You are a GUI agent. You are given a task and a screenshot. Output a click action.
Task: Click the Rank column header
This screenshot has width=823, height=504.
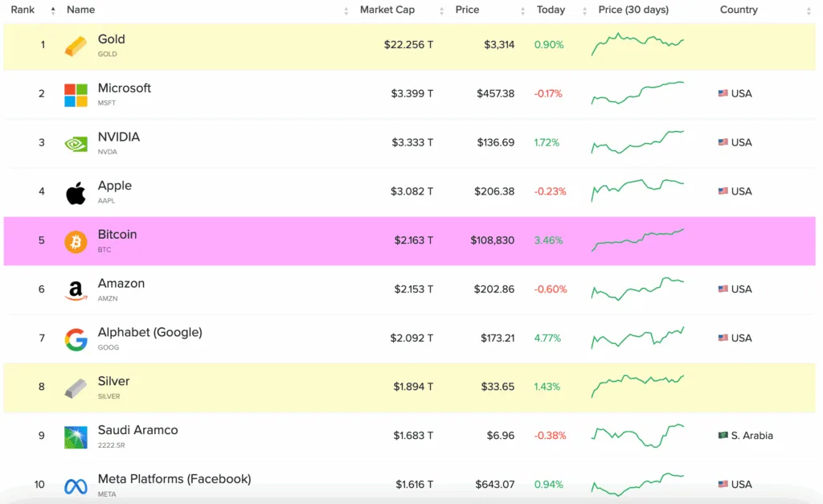point(23,10)
